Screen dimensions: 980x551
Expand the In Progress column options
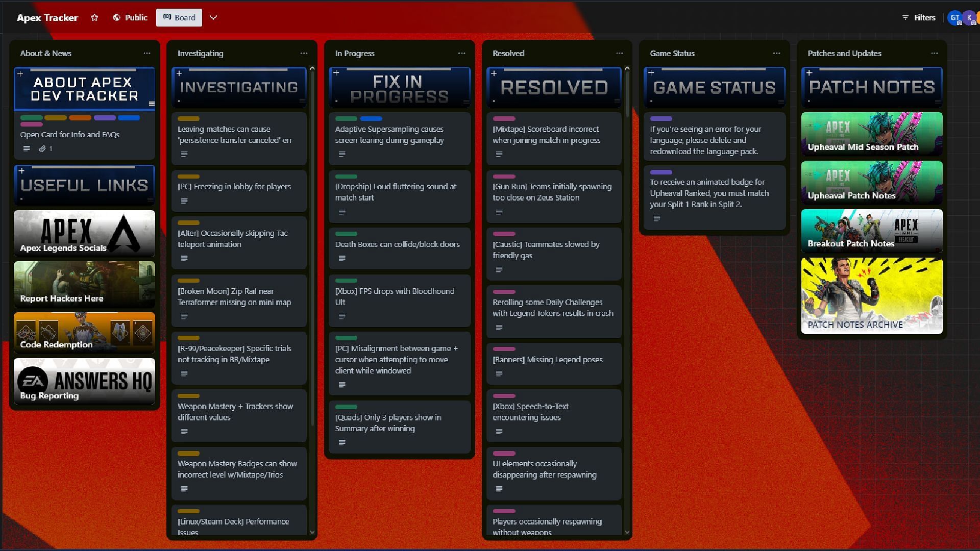[x=462, y=53]
